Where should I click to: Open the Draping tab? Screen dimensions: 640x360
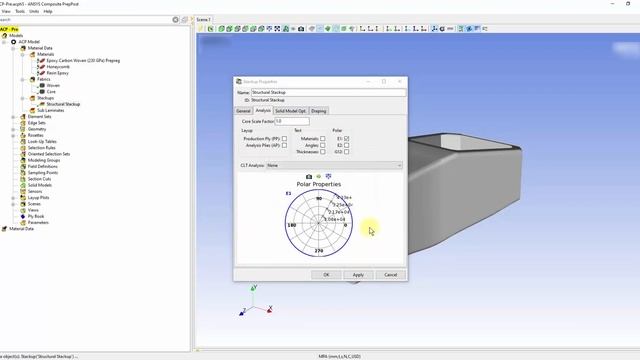pyautogui.click(x=318, y=111)
